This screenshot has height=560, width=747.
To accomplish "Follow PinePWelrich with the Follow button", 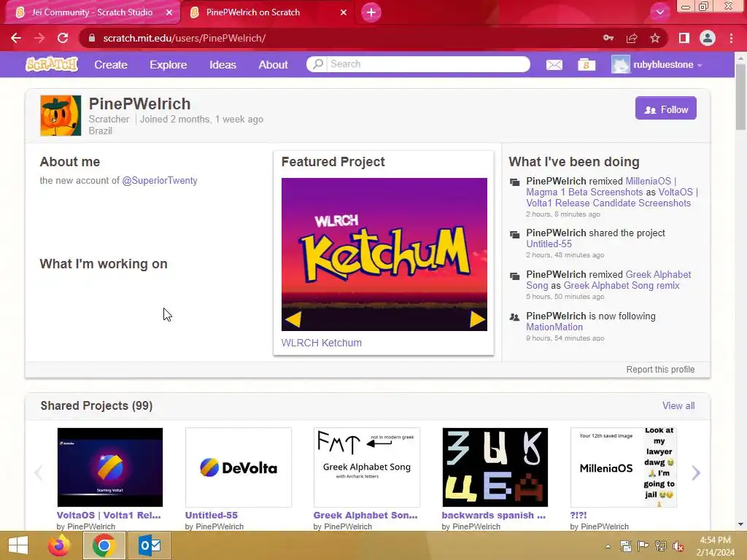I will click(x=665, y=109).
